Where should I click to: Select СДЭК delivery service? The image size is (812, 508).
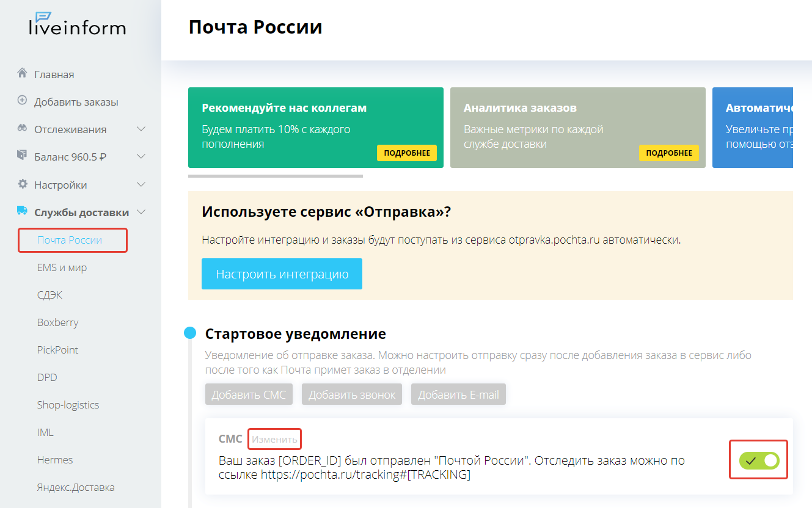point(49,295)
